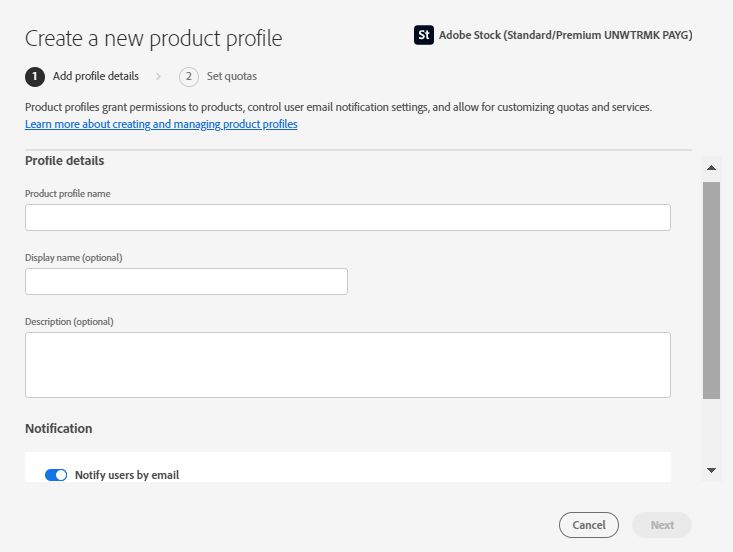The image size is (733, 552).
Task: Click the Adobe Stock 'St' product icon
Action: (x=423, y=35)
